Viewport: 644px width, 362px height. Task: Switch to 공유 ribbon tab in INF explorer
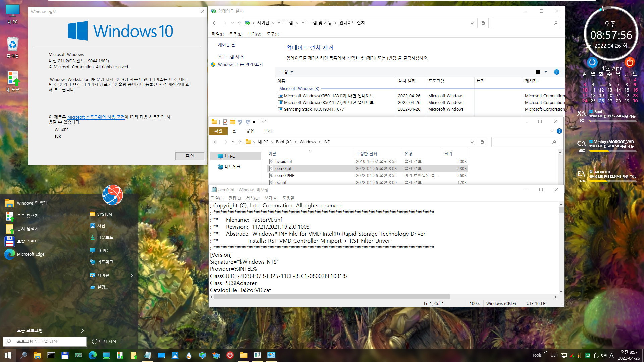(x=250, y=131)
